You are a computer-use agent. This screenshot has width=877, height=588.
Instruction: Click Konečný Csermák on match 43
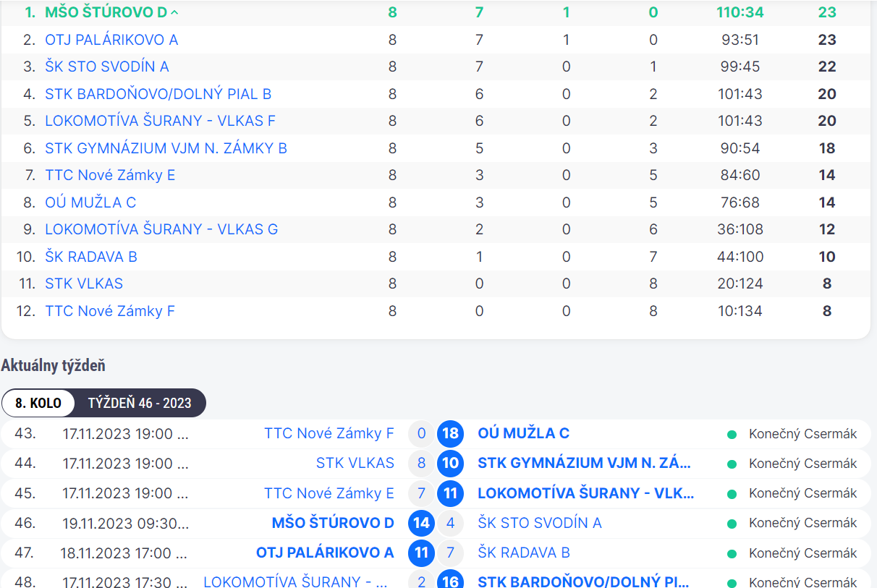point(802,434)
